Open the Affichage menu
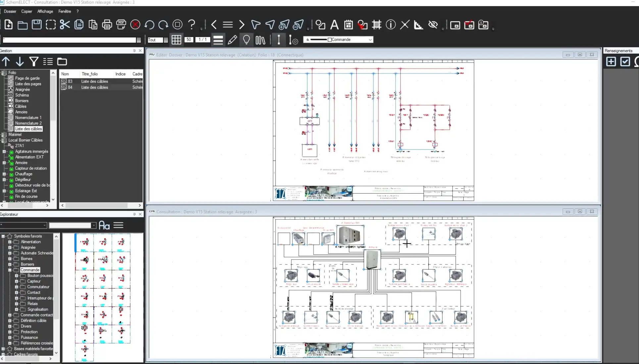The image size is (639, 364). [45, 11]
